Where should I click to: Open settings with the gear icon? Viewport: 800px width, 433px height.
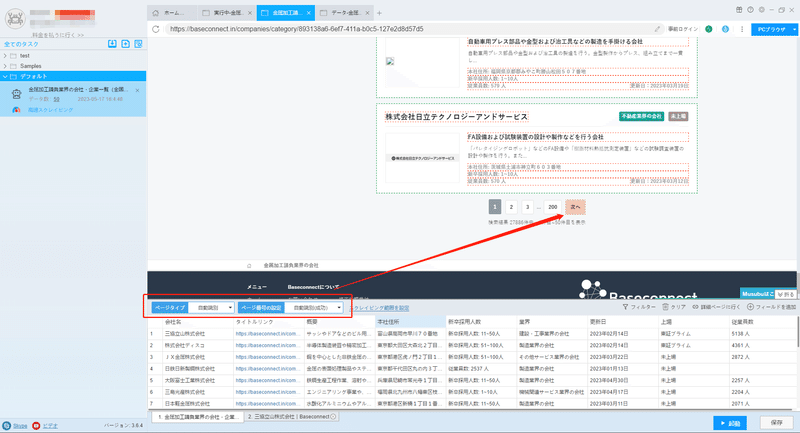coord(762,10)
